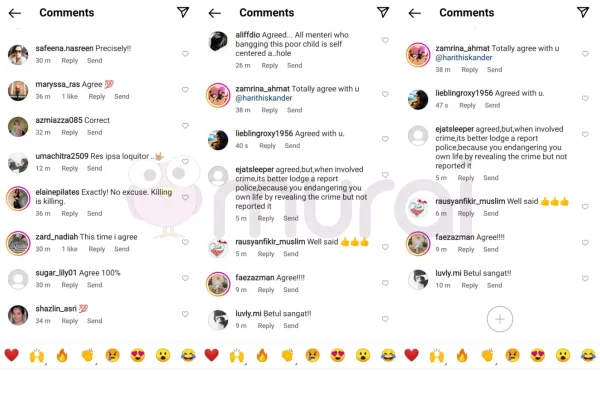The height and width of the screenshot is (400, 600).
Task: Toggle heart on luvly.mi comment at 10 m
Action: (585, 278)
